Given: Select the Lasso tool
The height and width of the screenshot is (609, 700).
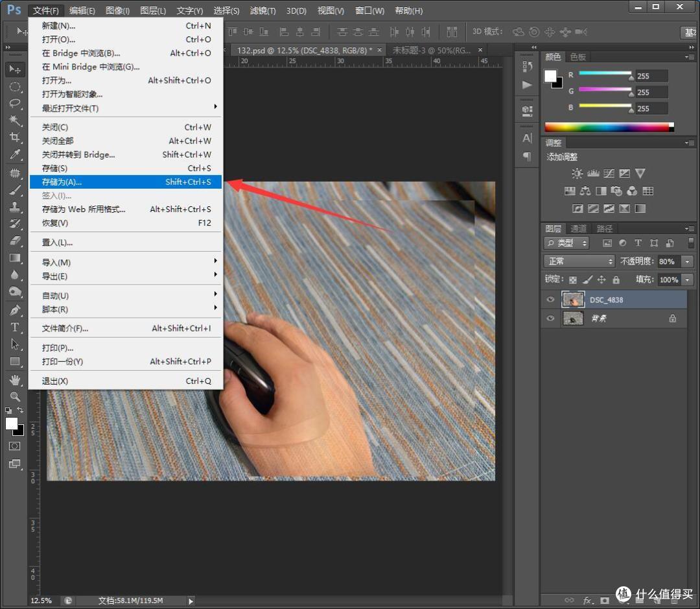Looking at the screenshot, I should (x=15, y=103).
